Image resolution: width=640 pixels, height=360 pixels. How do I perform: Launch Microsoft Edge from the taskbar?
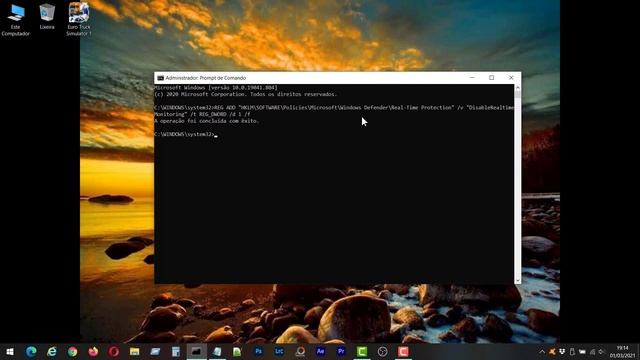[x=31, y=351]
